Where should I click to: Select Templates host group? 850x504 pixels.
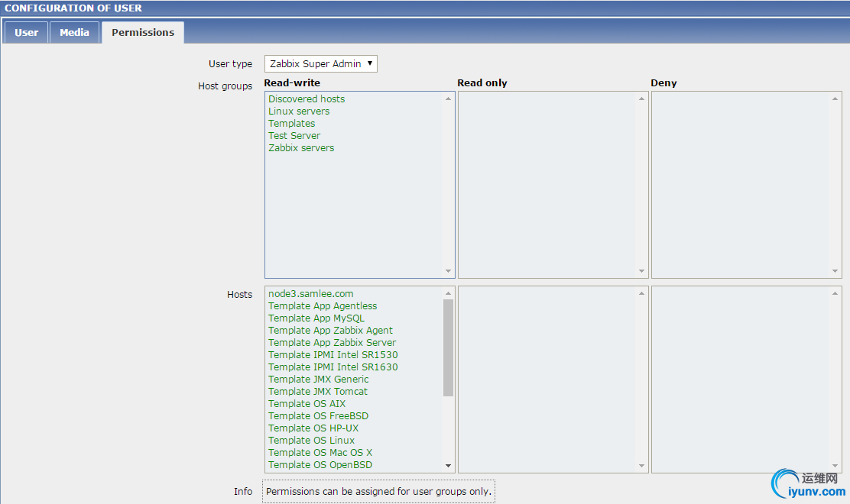[291, 124]
